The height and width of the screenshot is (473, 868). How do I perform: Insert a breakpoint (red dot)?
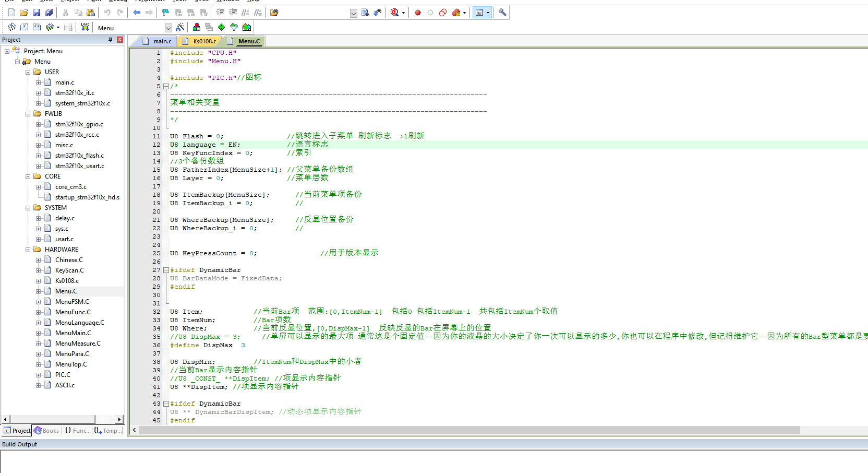(418, 13)
